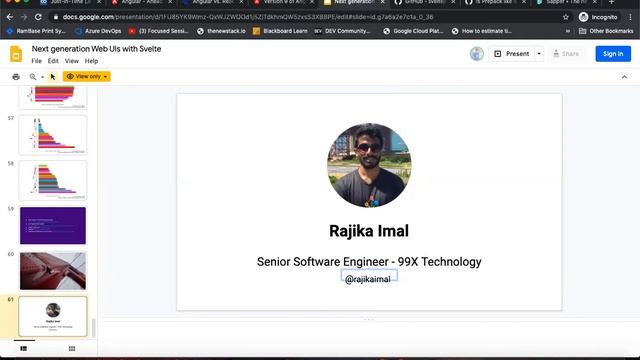This screenshot has height=360, width=640.
Task: Click the Present button
Action: point(512,54)
